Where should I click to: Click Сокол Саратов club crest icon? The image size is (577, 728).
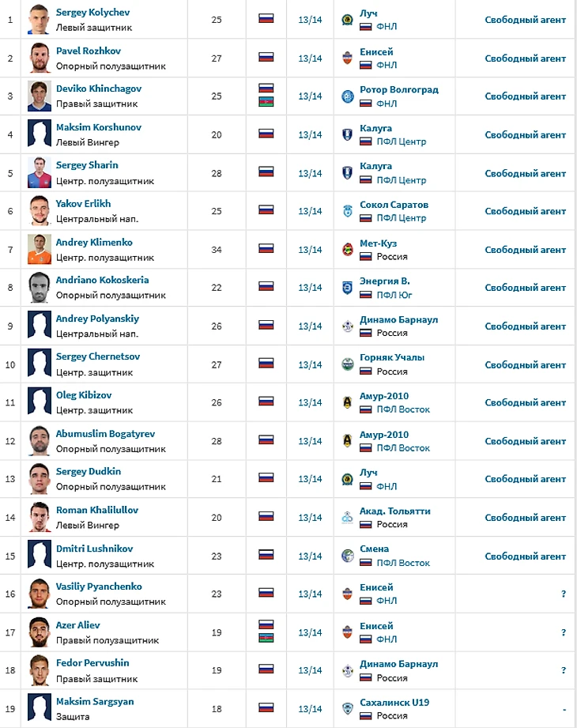click(347, 211)
